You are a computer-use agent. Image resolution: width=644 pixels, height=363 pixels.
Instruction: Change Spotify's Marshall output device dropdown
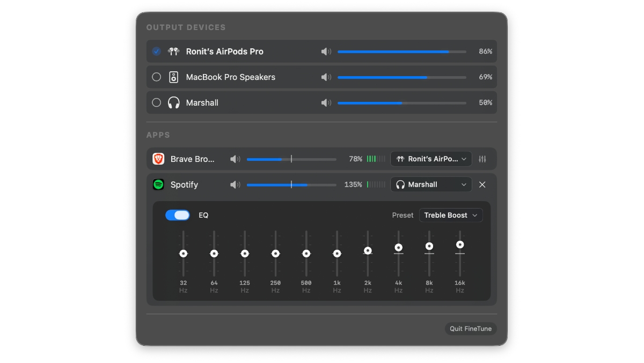click(431, 185)
